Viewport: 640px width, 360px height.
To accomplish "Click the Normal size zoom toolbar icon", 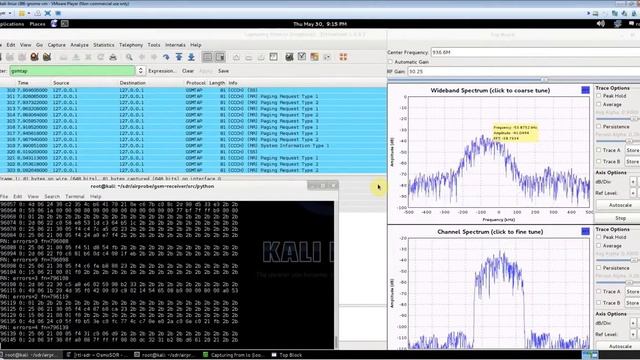I will [261, 57].
